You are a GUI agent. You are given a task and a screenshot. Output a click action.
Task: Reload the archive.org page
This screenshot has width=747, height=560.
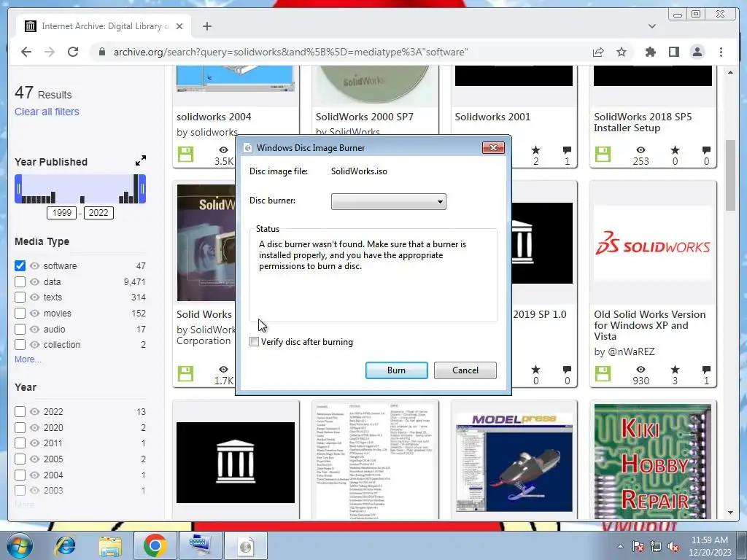(73, 52)
